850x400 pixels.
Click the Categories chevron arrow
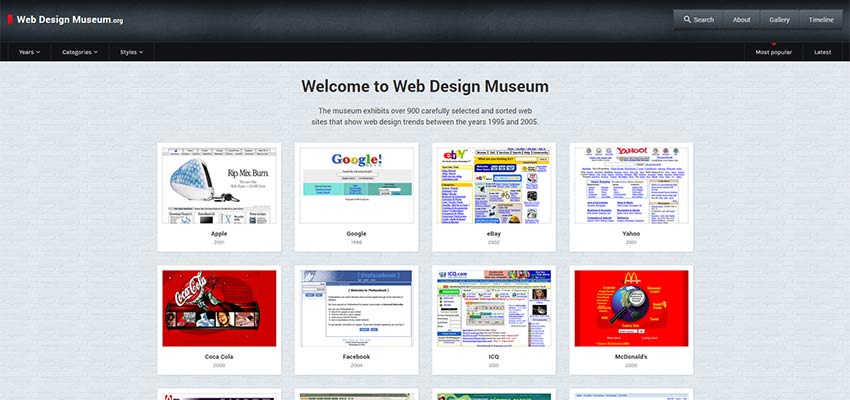tap(95, 52)
